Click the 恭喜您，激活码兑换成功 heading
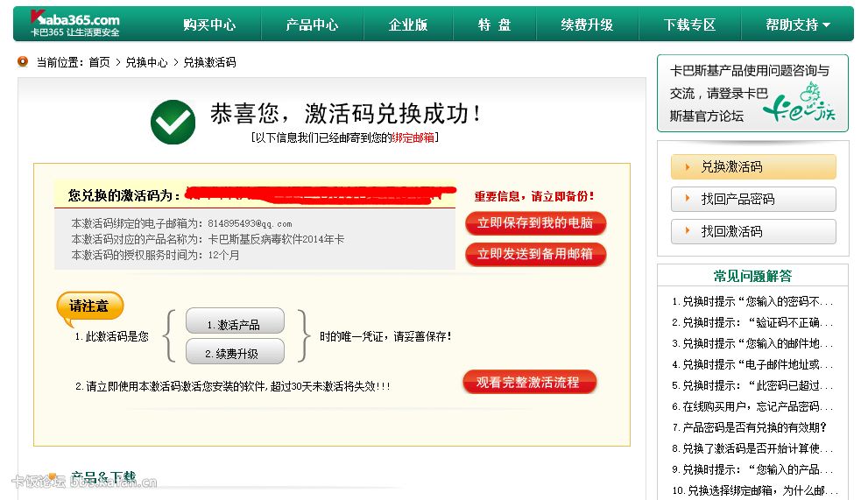Image resolution: width=868 pixels, height=500 pixels. (345, 114)
